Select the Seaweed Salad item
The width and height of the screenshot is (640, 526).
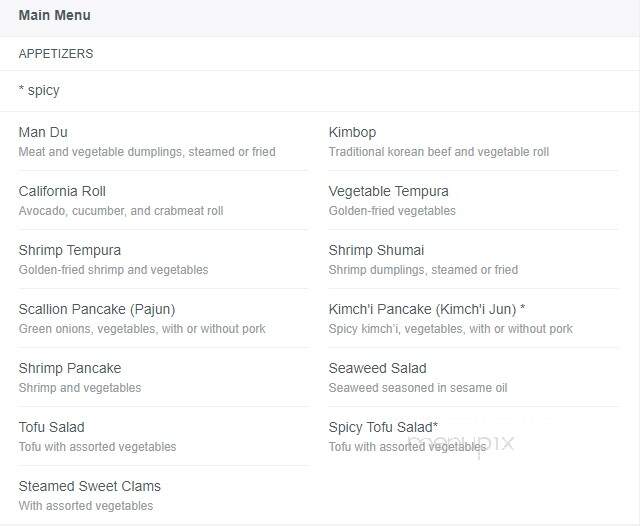[378, 368]
